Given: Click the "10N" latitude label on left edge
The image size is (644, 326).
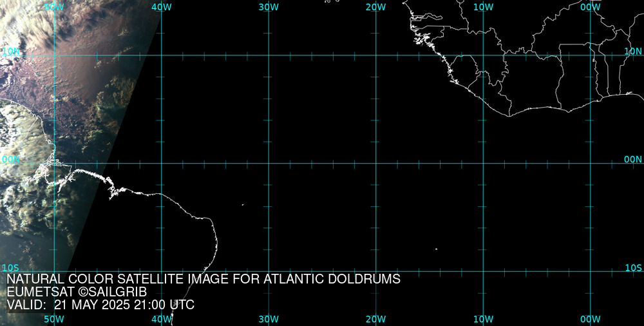Looking at the screenshot, I should [11, 51].
